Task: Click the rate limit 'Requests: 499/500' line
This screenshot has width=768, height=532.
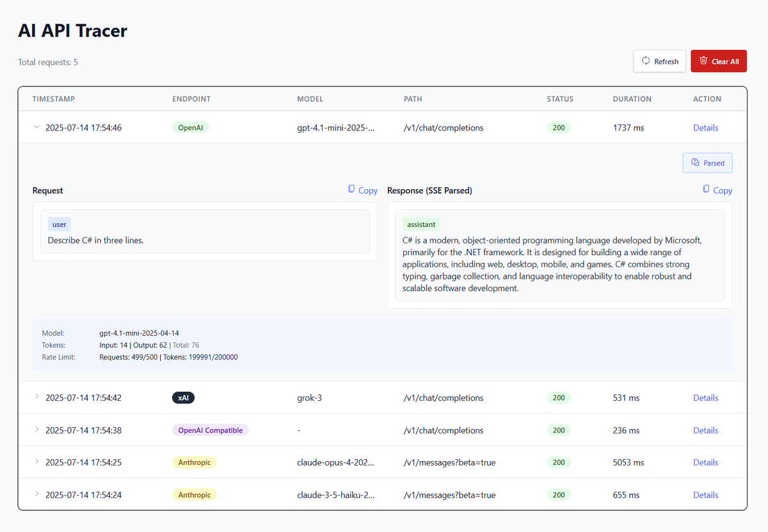Action: [168, 357]
